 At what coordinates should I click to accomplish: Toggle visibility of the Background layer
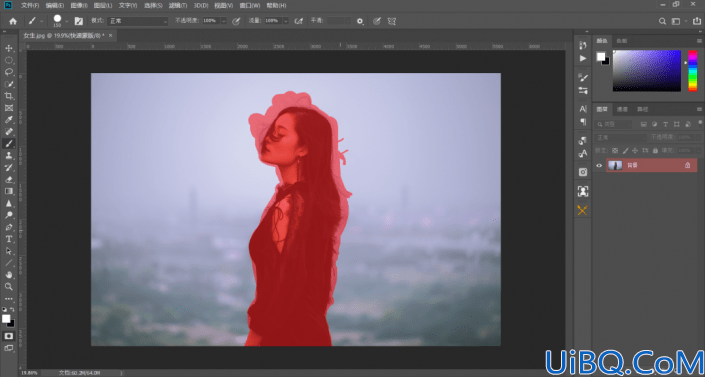(x=599, y=166)
